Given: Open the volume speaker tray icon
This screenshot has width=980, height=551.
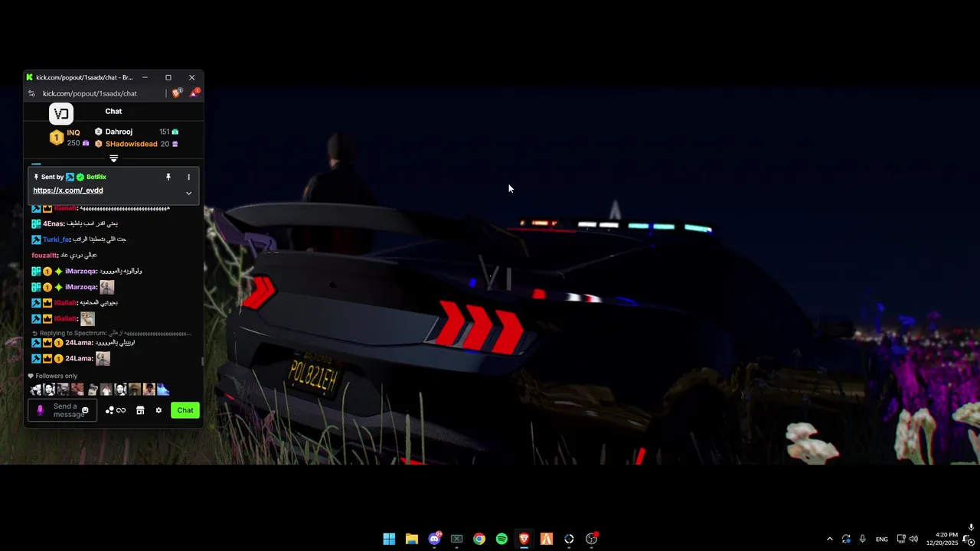Looking at the screenshot, I should tap(913, 539).
